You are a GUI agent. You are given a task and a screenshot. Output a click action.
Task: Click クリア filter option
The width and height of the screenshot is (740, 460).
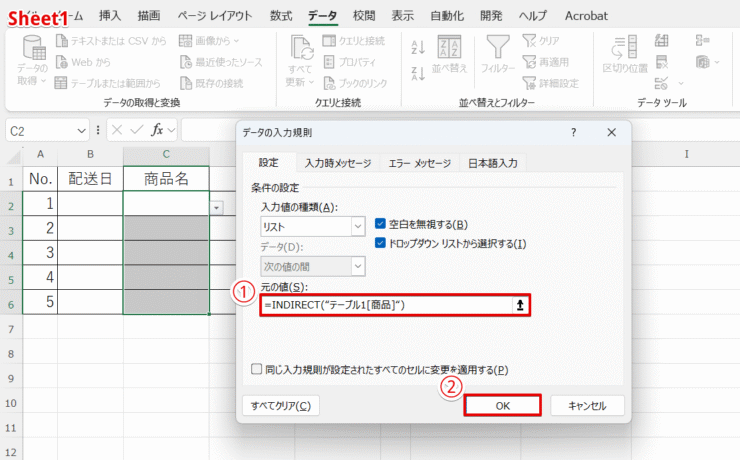(541, 41)
